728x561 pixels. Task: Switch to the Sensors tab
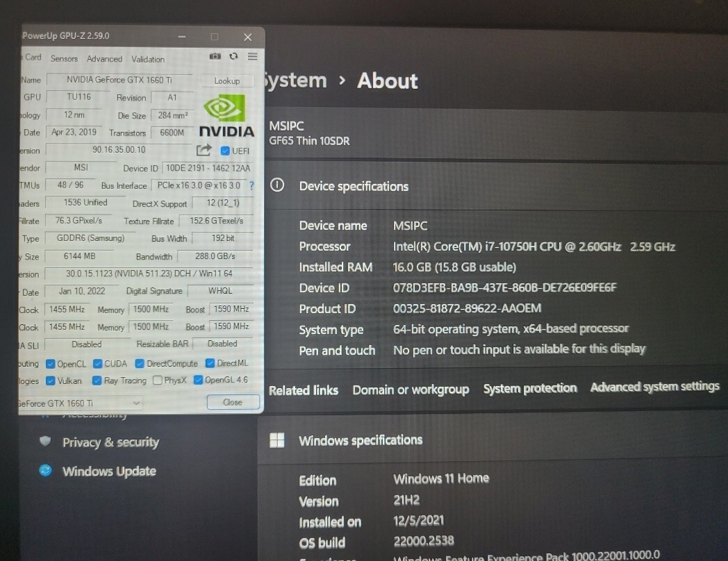(x=64, y=58)
